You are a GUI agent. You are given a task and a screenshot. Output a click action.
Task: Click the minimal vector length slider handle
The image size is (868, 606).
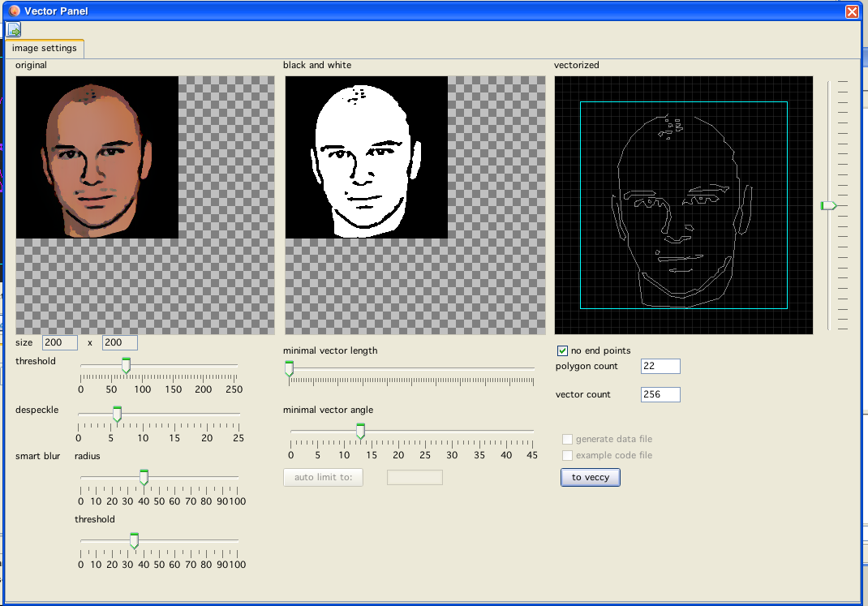tap(289, 370)
